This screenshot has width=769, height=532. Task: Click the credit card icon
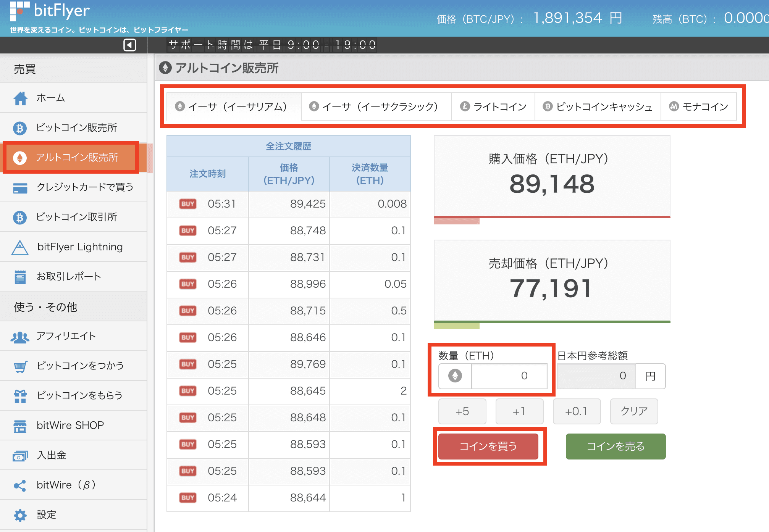click(x=20, y=188)
